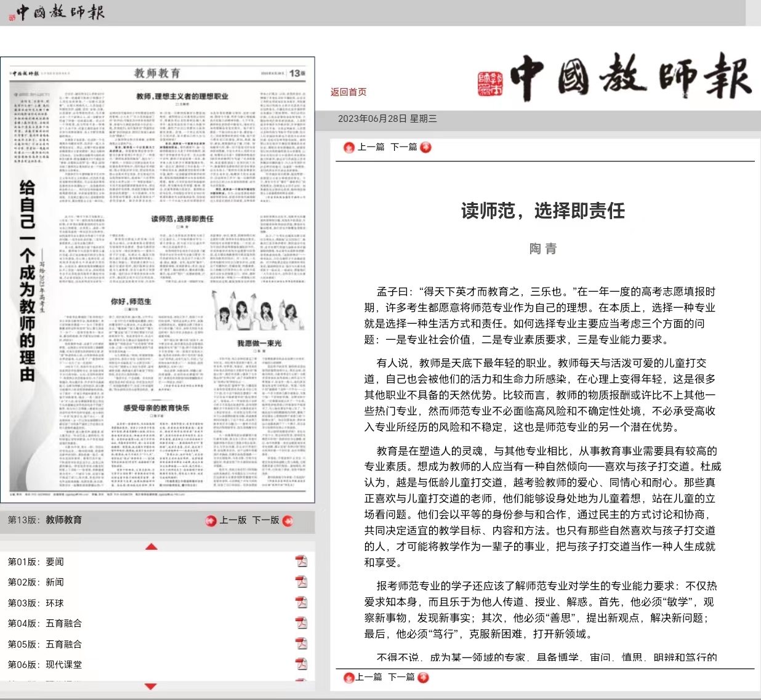Click the bottom red previous-article arrow icon

click(x=349, y=677)
